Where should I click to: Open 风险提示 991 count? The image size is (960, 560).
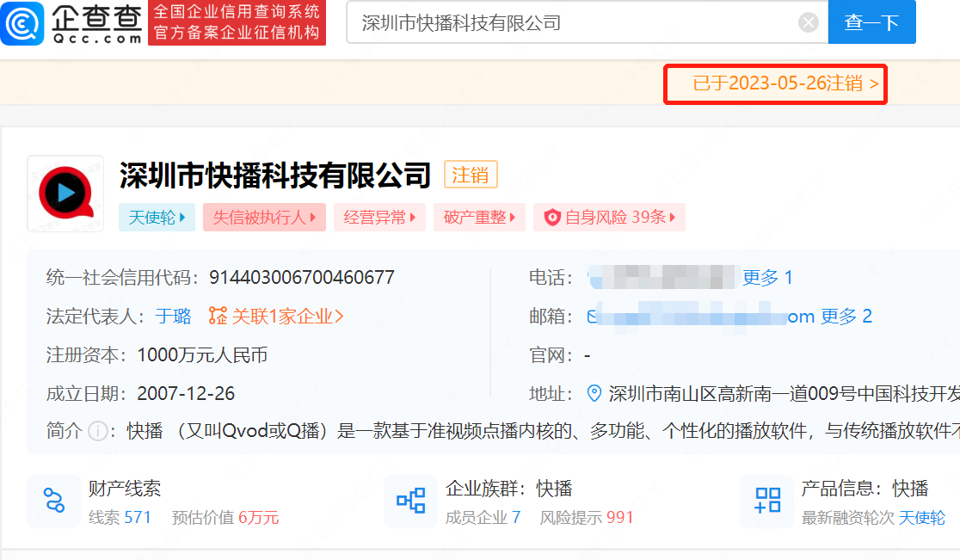point(587,518)
